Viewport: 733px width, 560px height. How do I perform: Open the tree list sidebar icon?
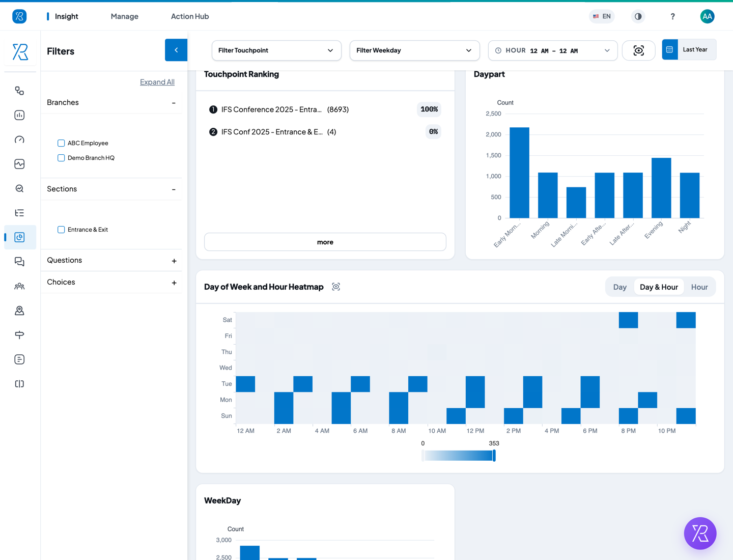pyautogui.click(x=19, y=213)
